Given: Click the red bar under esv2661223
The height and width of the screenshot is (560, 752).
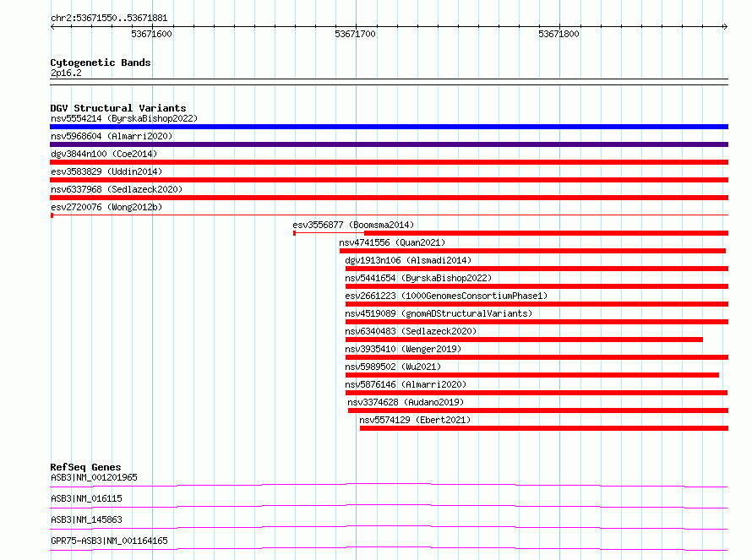Looking at the screenshot, I should 537,304.
